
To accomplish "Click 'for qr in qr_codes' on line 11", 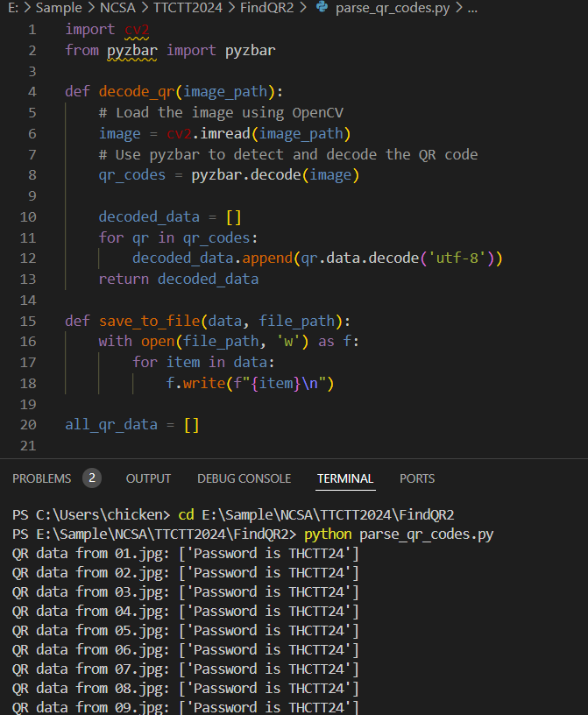I will pos(178,237).
